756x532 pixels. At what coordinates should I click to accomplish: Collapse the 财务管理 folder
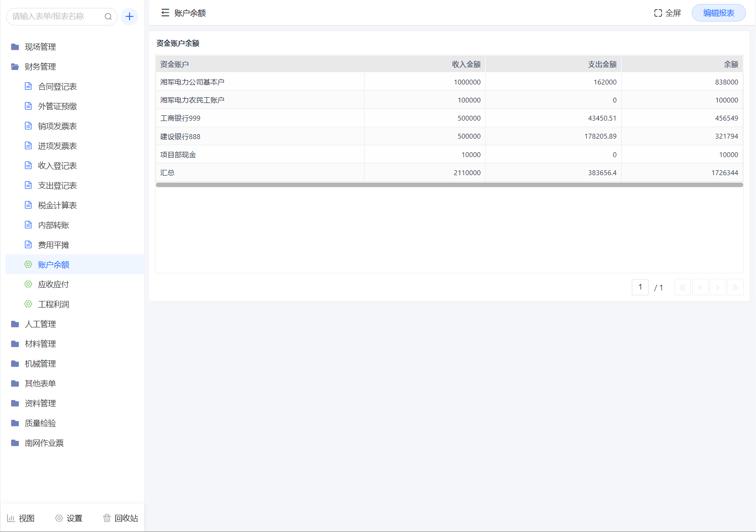click(x=40, y=66)
